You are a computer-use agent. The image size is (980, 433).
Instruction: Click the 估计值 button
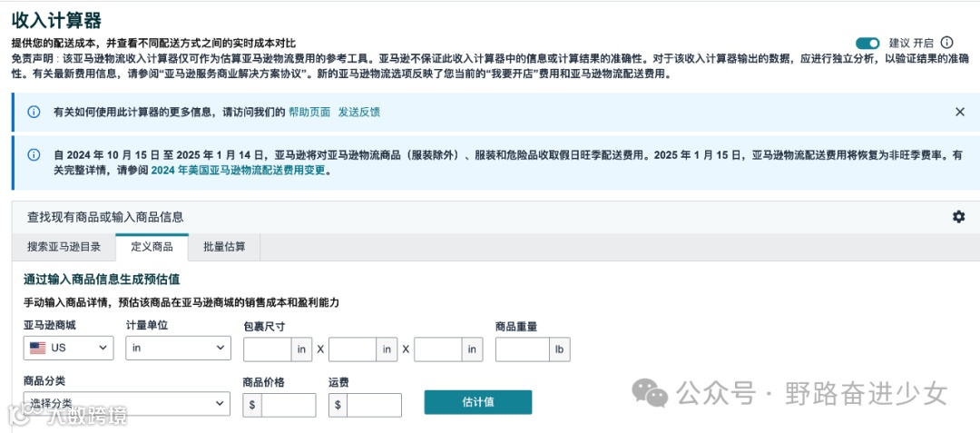(x=478, y=402)
